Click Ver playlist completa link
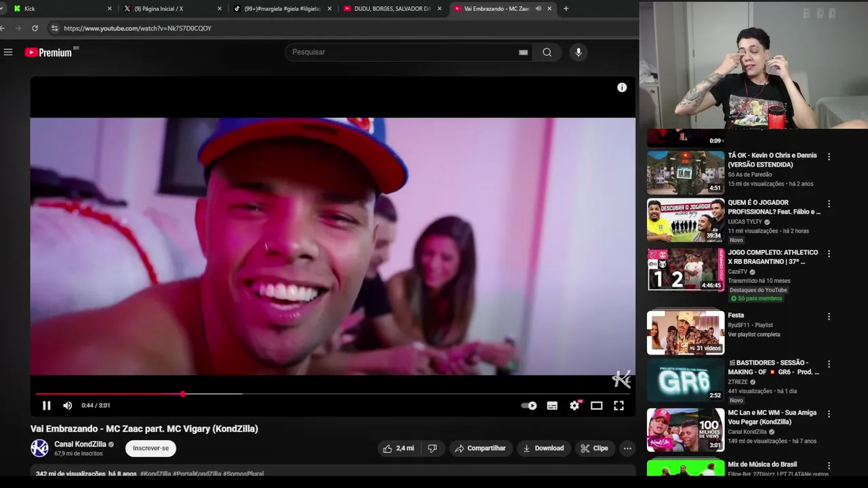The image size is (868, 488). point(754,334)
